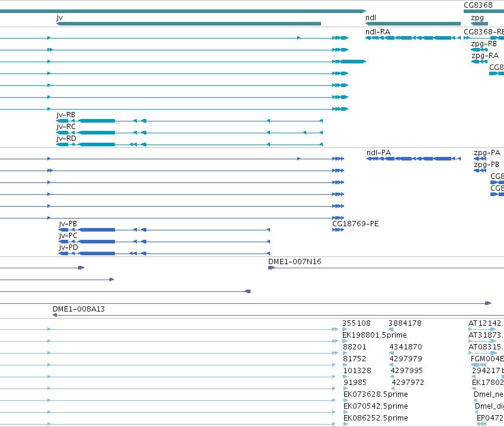Click the CG18769-PE exon glyph below its label

click(338, 230)
